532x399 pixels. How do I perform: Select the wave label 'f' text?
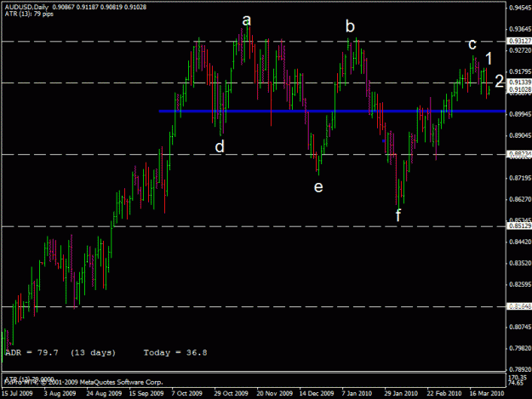point(398,215)
